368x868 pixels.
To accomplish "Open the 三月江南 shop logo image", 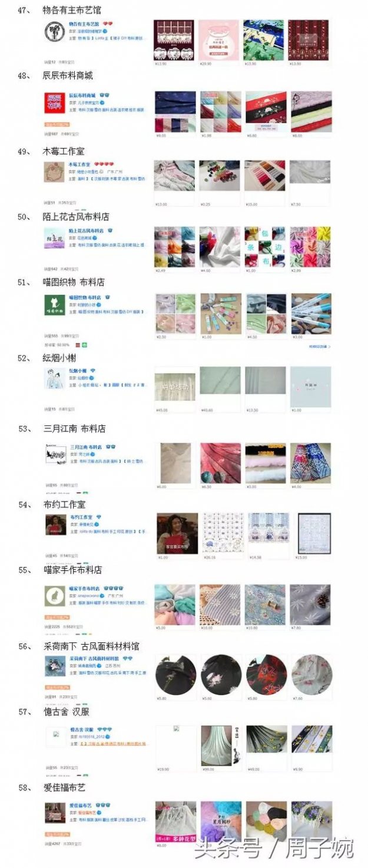I will (55, 453).
